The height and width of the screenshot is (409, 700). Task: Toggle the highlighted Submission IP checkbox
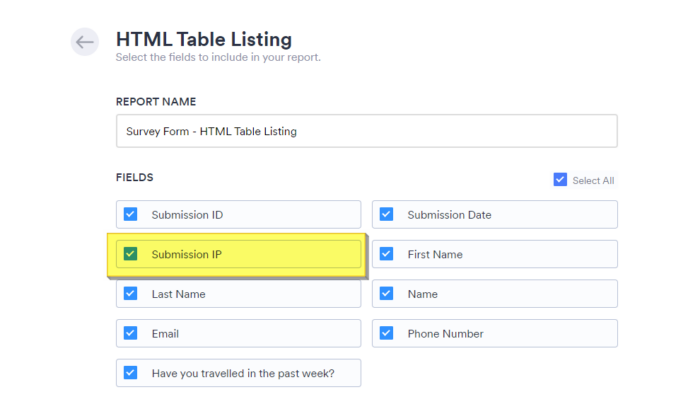click(130, 254)
